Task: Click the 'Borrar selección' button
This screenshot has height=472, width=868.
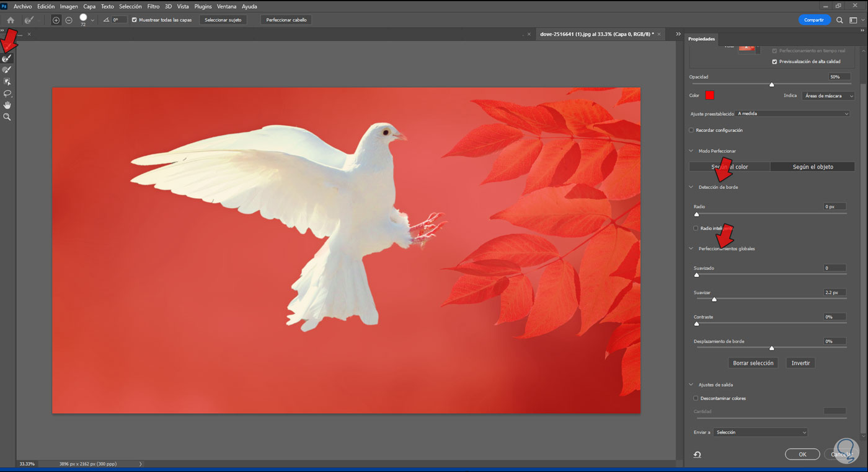Action: click(x=753, y=363)
